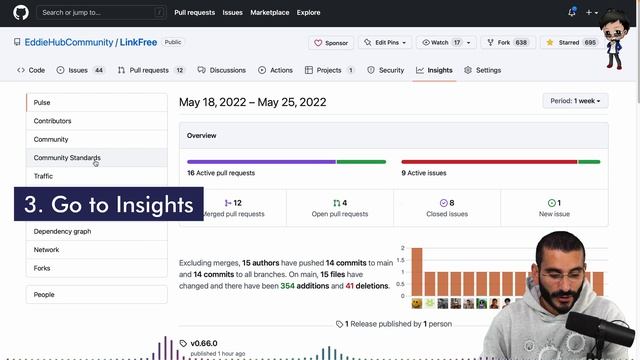Click the v0.66.0 tag icon
The height and width of the screenshot is (360, 640).
[183, 343]
